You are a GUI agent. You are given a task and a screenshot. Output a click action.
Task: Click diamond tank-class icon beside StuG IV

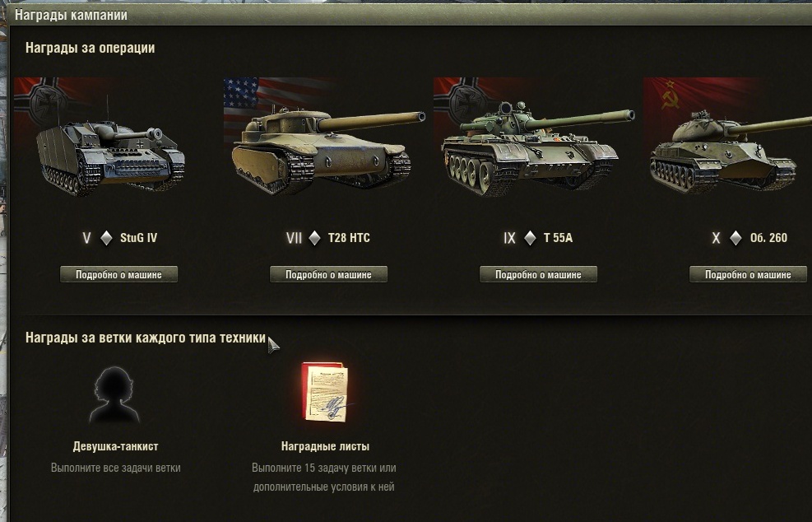coord(106,238)
